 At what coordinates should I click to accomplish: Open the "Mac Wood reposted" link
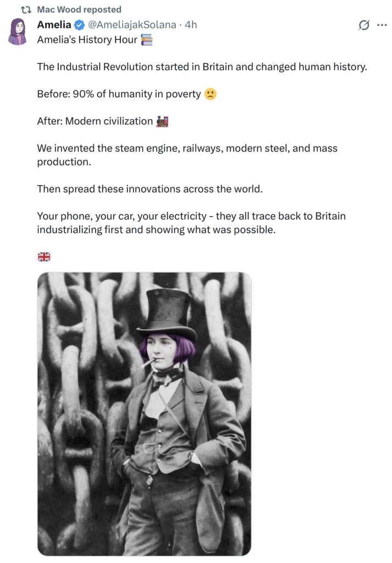click(x=79, y=10)
